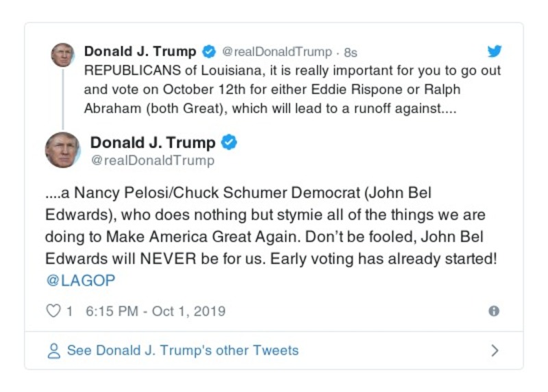
Task: Like the tweet with the heart icon
Action: pyautogui.click(x=53, y=311)
